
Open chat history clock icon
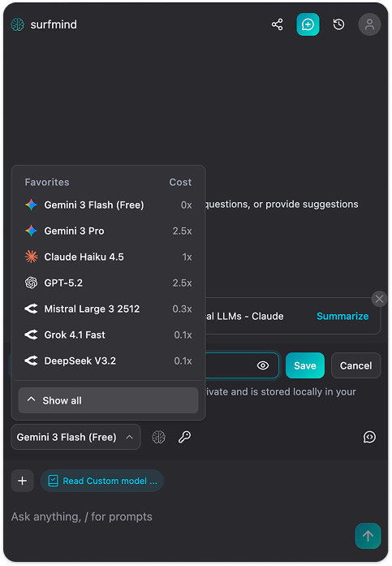coord(338,24)
